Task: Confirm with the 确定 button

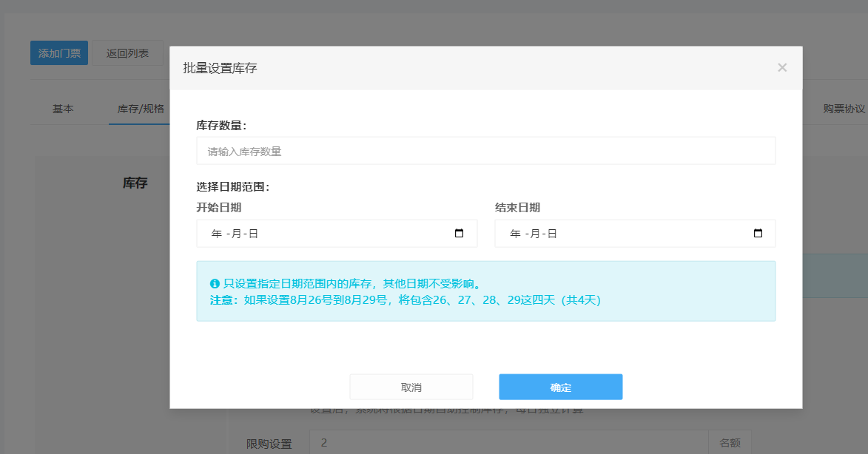Action: point(560,387)
